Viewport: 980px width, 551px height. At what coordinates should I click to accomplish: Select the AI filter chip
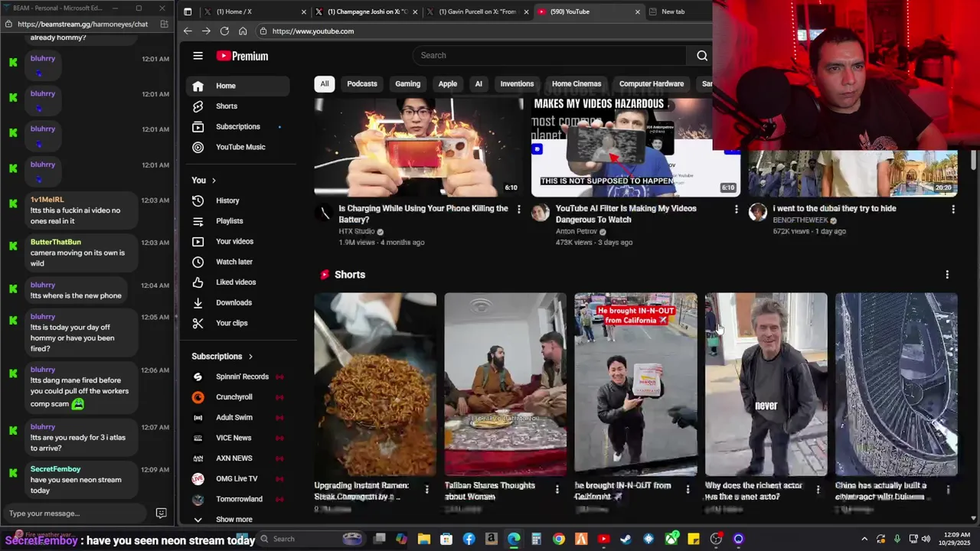[x=479, y=84]
